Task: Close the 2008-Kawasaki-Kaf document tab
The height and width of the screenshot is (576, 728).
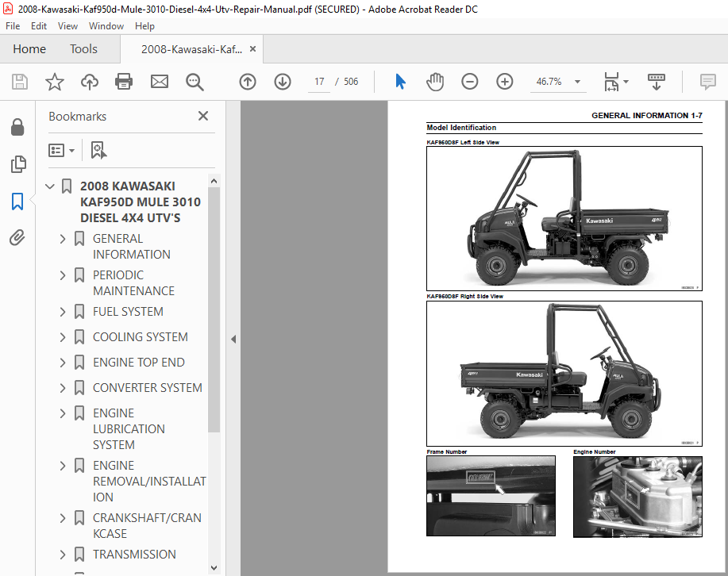Action: coord(252,48)
